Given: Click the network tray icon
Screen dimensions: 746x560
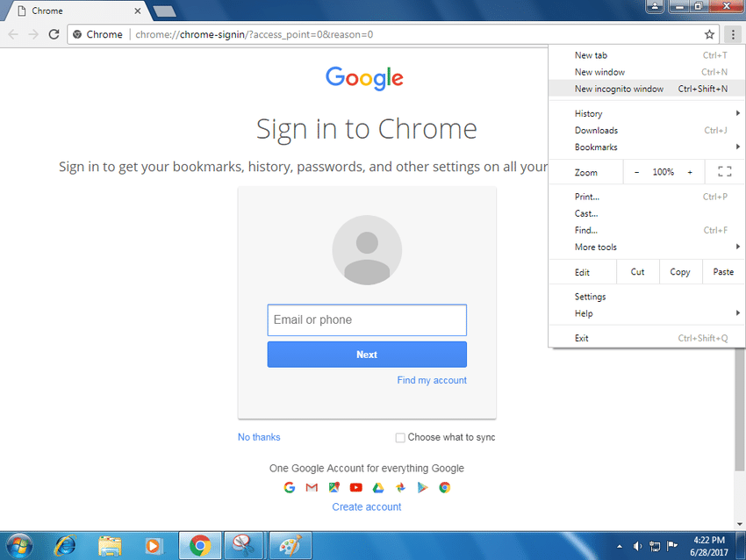Looking at the screenshot, I should [655, 546].
